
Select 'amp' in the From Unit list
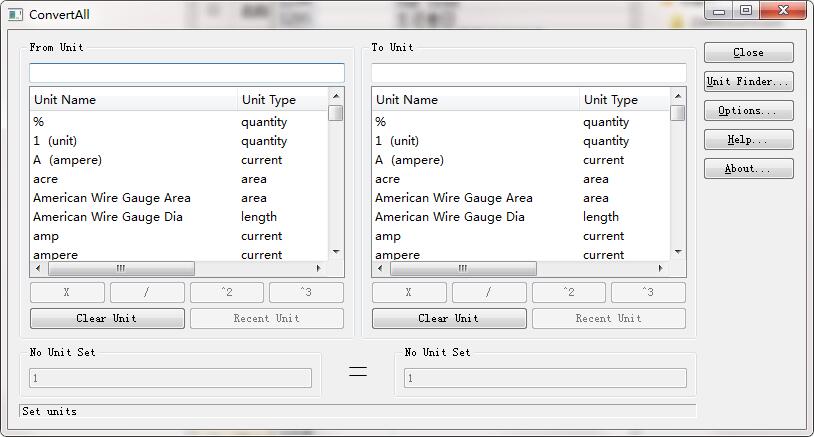click(x=46, y=237)
